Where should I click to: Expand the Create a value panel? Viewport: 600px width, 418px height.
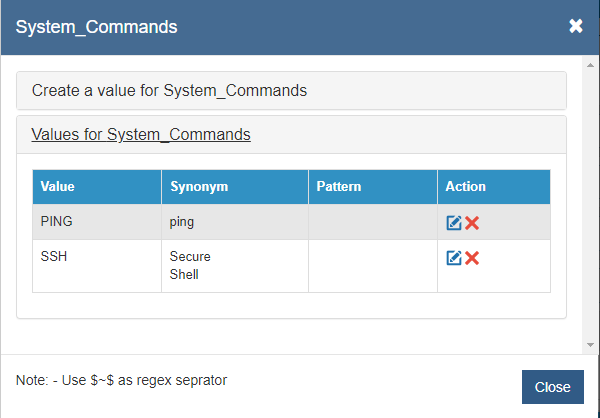click(169, 90)
